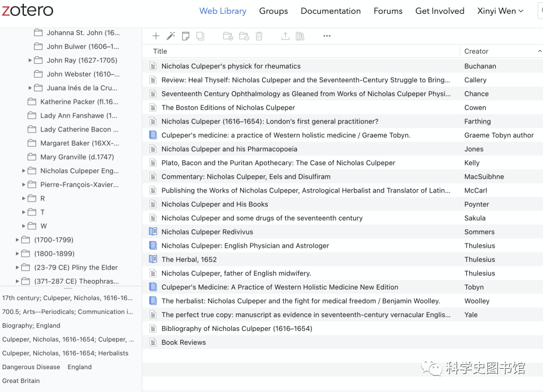This screenshot has width=543, height=392.
Task: Click document icon beside Book Reviews
Action: [x=153, y=343]
